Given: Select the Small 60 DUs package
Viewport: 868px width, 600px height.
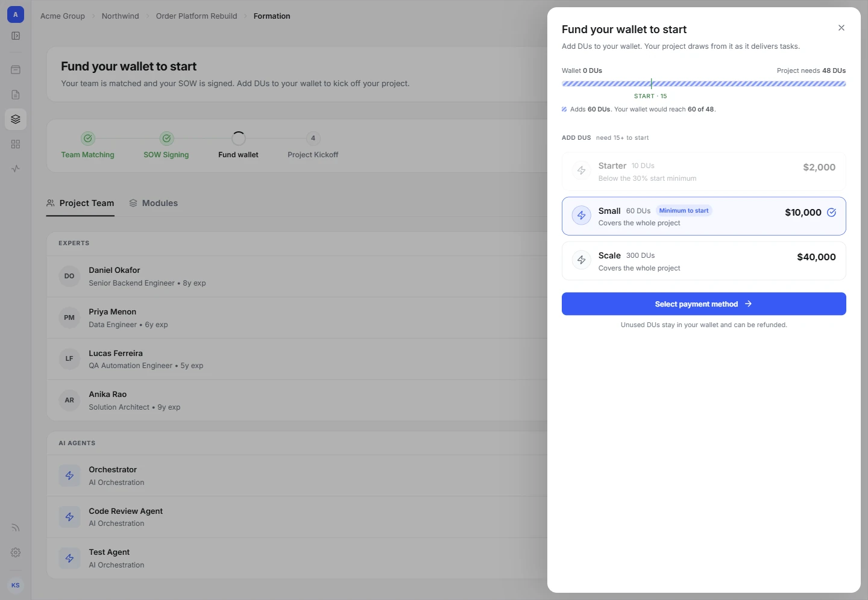Looking at the screenshot, I should click(704, 216).
